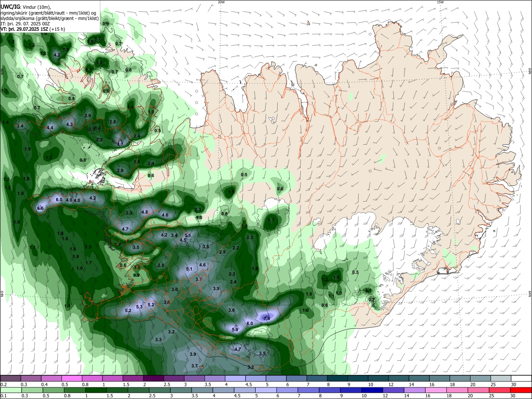This screenshot has height=399, width=532.
Task: Click the 6.6 precipitation value on the map
Action: pos(40,208)
